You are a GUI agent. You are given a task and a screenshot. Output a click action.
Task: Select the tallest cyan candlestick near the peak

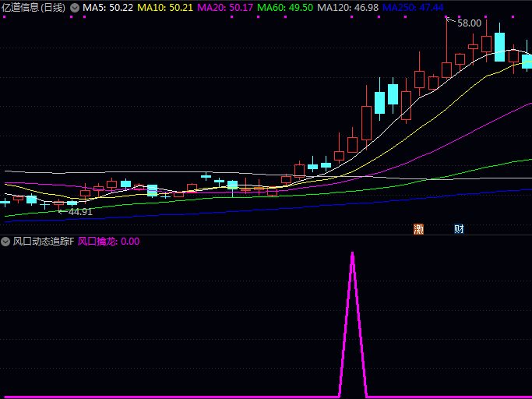coord(499,47)
